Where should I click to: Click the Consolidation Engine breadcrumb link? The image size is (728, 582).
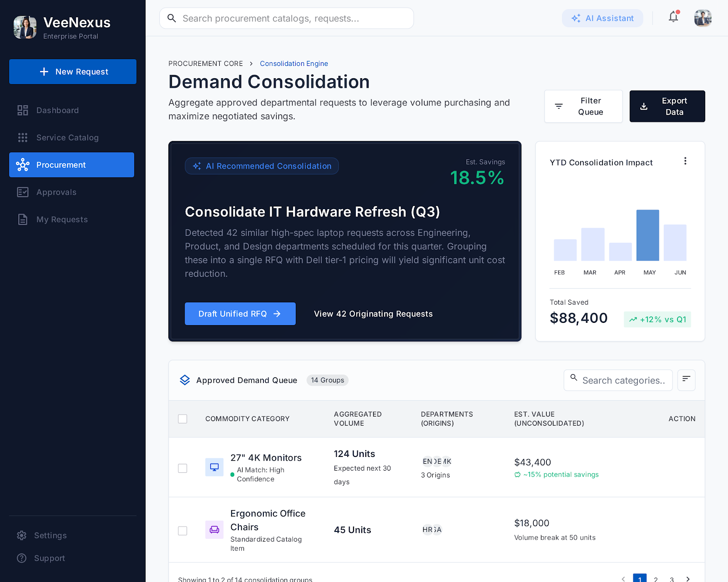[294, 64]
